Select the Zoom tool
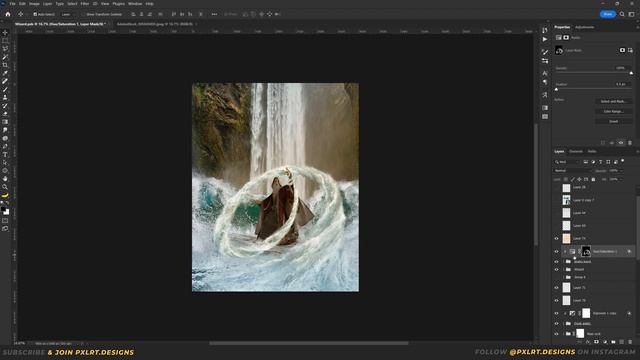This screenshot has width=640, height=360. click(5, 187)
